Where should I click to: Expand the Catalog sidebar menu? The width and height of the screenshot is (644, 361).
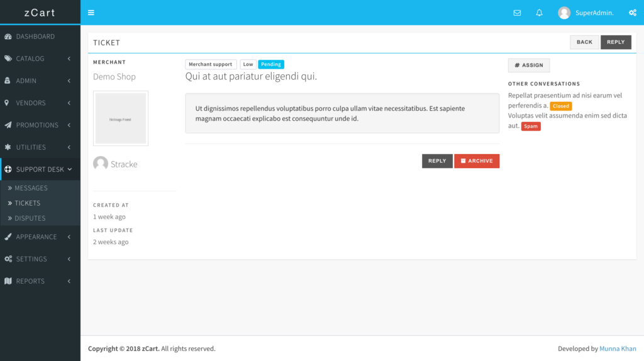click(x=40, y=58)
